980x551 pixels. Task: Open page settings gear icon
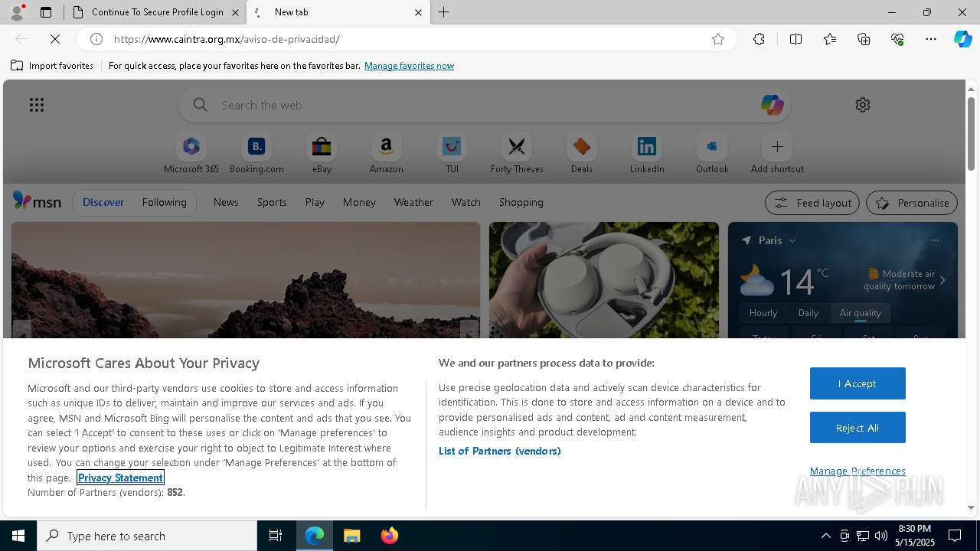pos(863,105)
